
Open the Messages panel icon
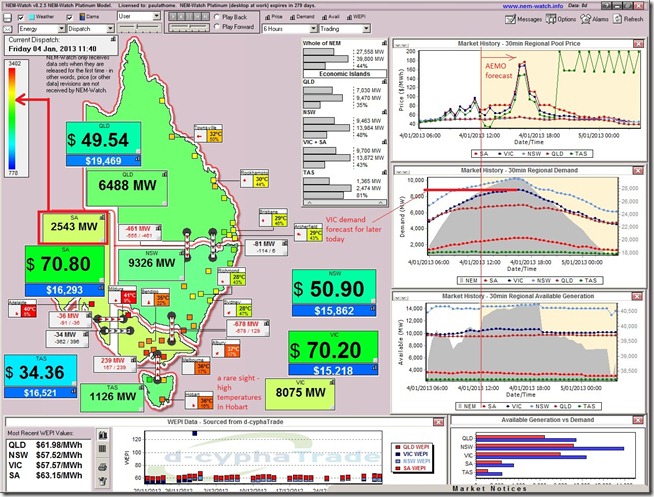pos(510,19)
